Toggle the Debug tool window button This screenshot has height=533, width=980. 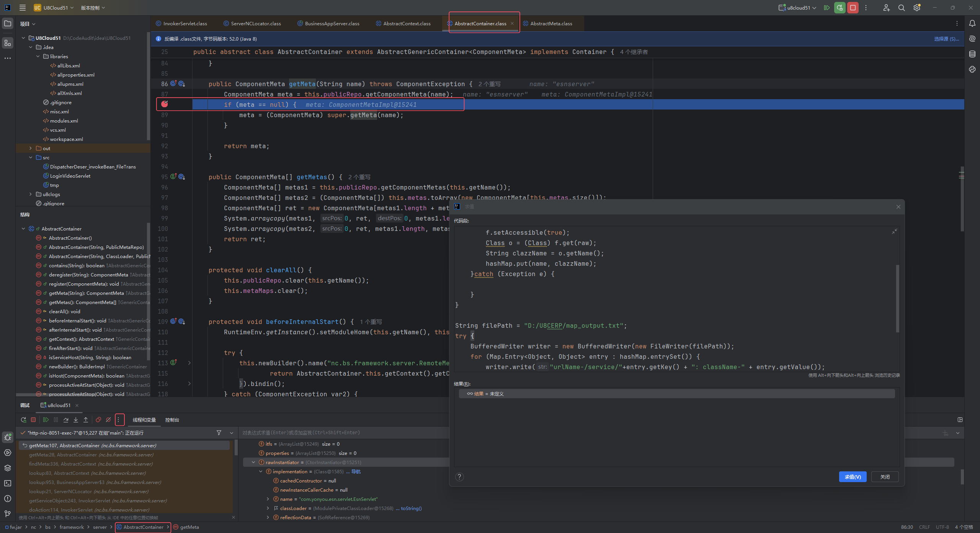coord(8,437)
